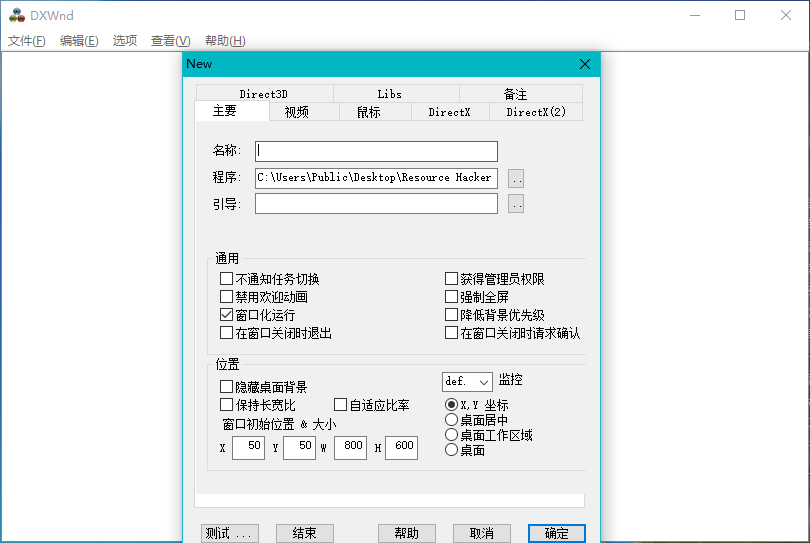Open the DirectX tab
The height and width of the screenshot is (543, 810).
point(449,112)
